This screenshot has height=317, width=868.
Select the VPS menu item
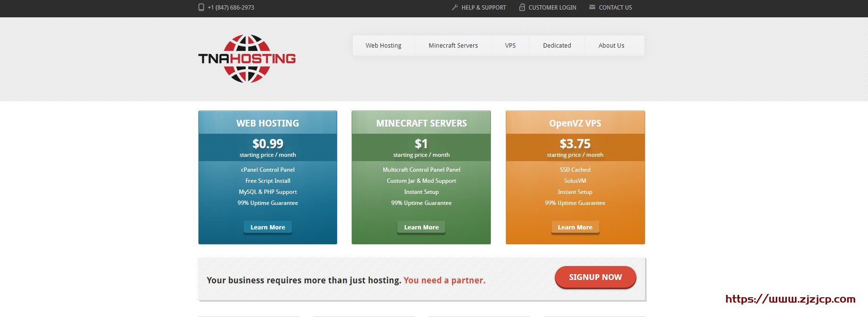pos(510,46)
